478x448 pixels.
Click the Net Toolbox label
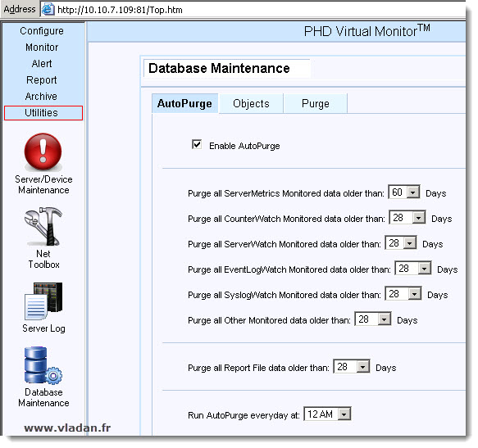(43, 259)
